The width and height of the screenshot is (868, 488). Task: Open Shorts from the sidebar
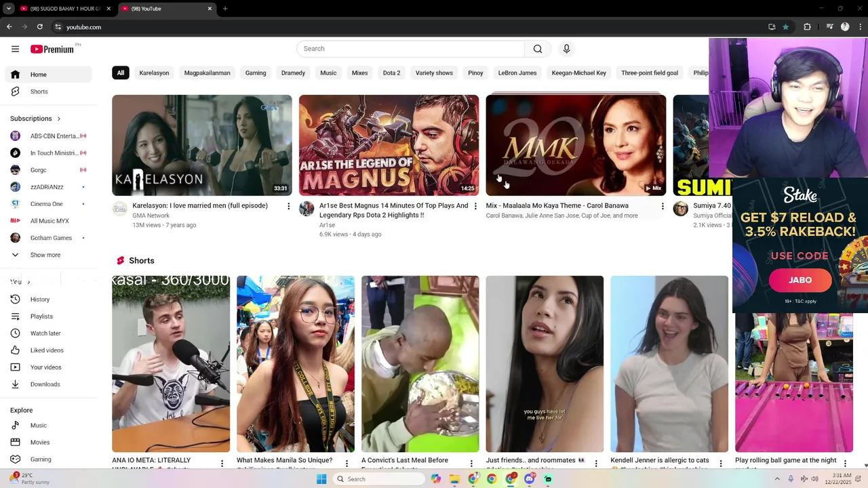point(47,91)
